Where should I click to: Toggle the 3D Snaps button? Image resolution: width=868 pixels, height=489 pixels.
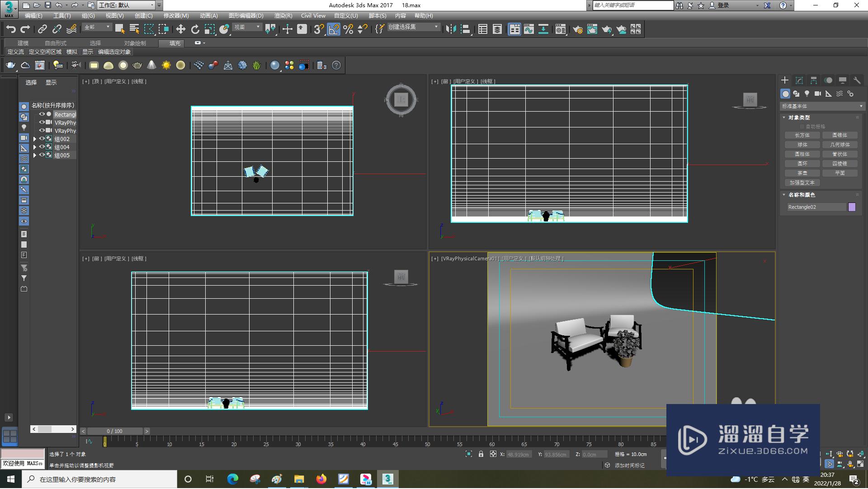(x=319, y=29)
